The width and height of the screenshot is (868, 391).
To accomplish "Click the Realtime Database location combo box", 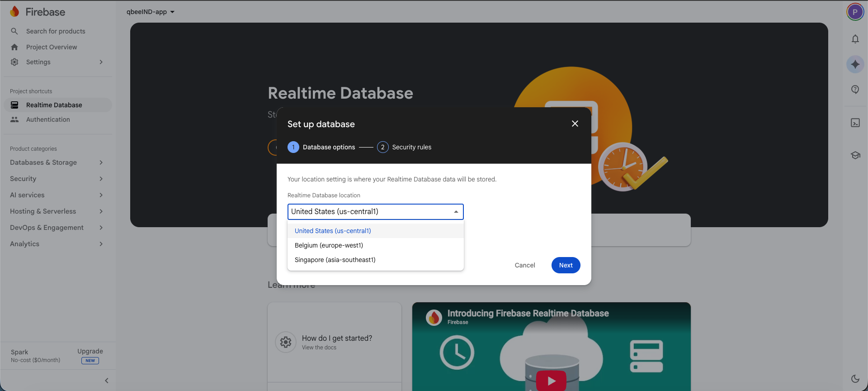I will 376,212.
